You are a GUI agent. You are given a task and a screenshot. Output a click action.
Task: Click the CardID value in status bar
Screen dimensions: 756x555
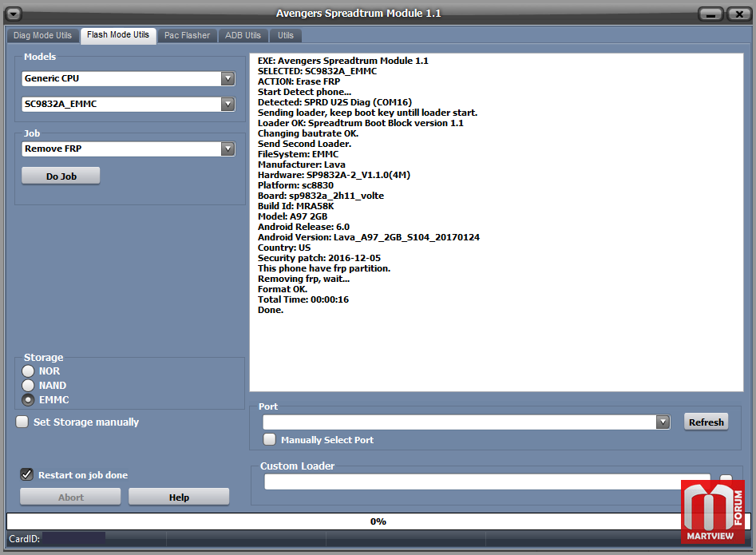[73, 538]
